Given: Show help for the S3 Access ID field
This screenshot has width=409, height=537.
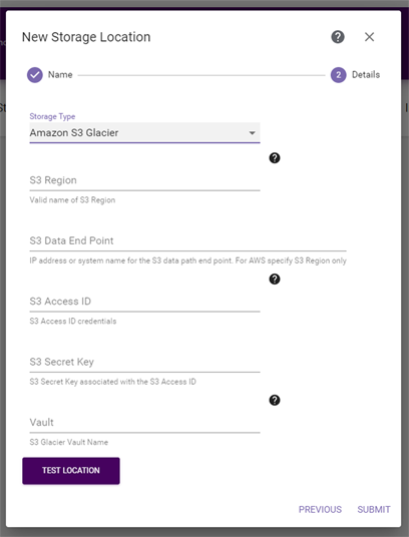Looking at the screenshot, I should (x=274, y=279).
